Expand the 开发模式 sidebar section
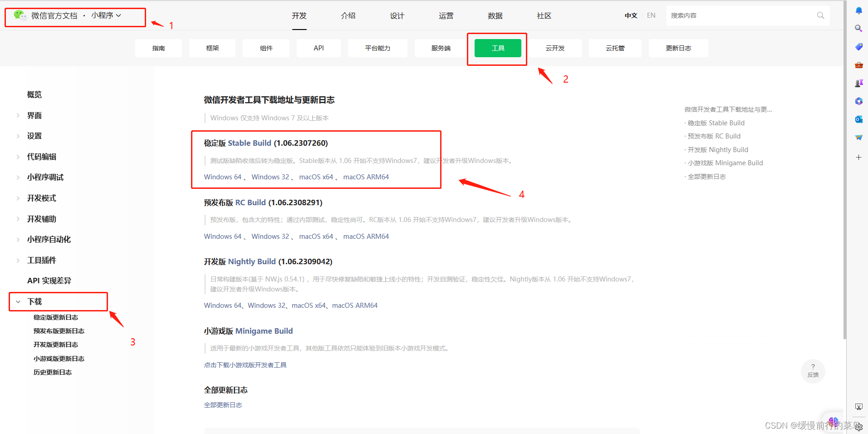This screenshot has height=434, width=868. click(x=18, y=198)
